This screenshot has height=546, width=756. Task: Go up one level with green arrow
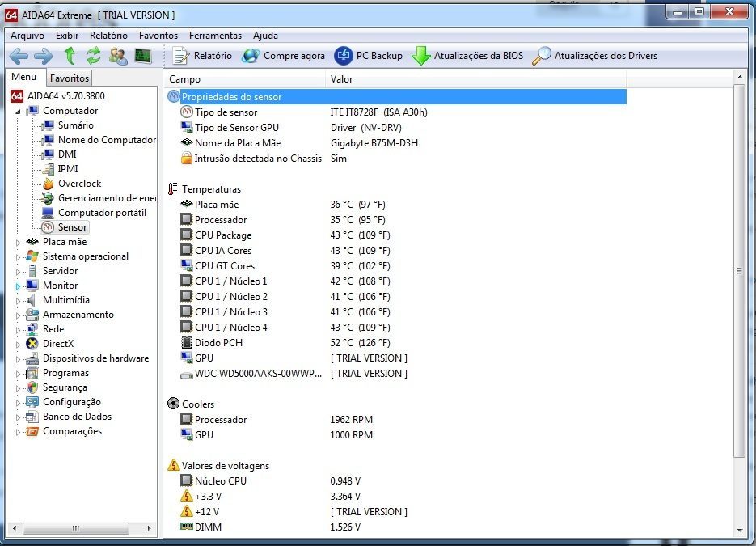[70, 56]
